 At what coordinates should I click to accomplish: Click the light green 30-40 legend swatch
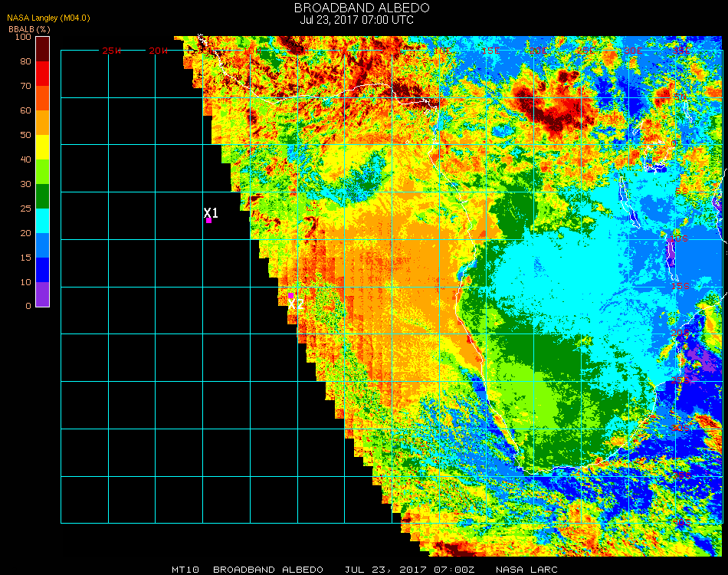click(x=42, y=172)
